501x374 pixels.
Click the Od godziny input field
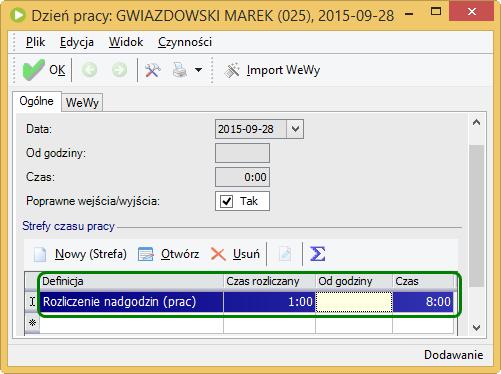coord(242,153)
